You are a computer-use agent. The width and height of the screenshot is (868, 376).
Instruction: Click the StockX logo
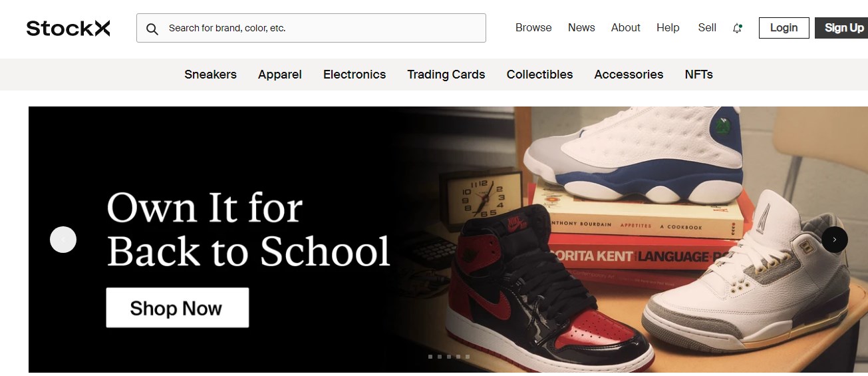[x=69, y=28]
